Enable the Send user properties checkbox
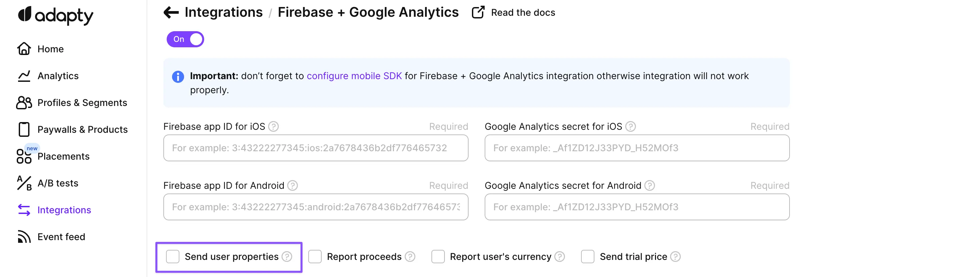Screen dimensions: 980x277 pos(173,257)
